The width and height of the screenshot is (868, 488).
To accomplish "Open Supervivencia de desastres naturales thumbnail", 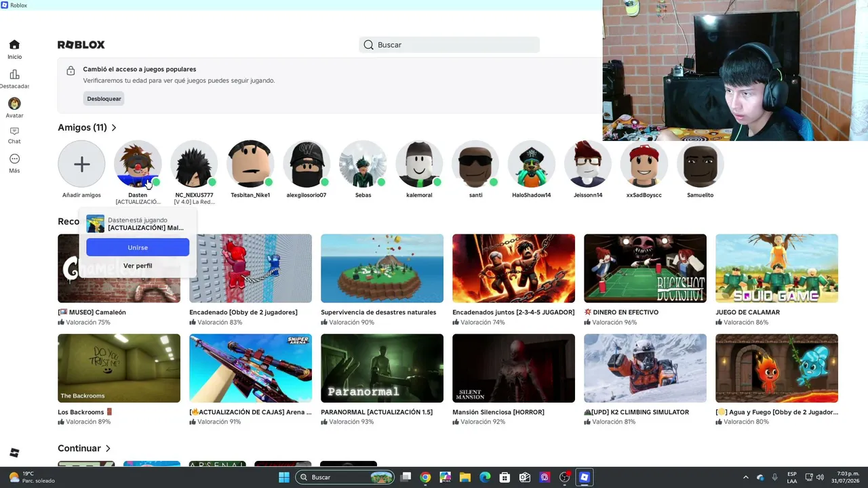I will tap(382, 268).
